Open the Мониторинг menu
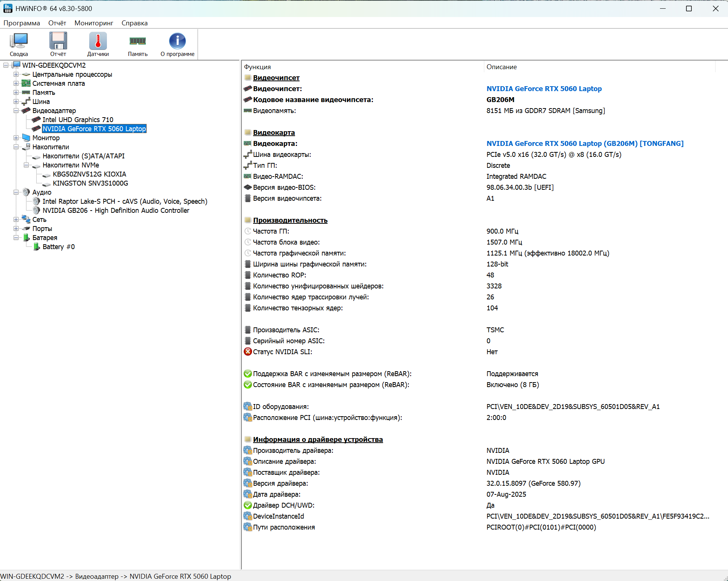This screenshot has width=728, height=581. pyautogui.click(x=94, y=23)
